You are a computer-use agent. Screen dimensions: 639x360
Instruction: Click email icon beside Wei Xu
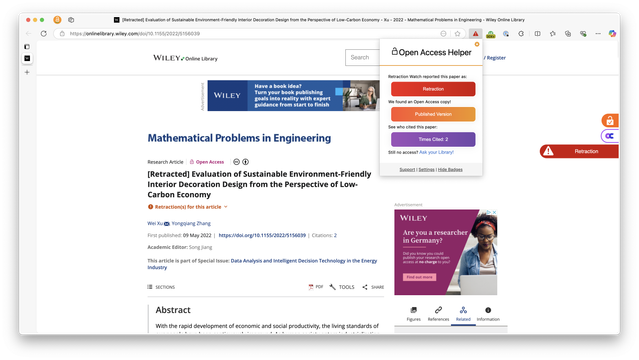click(166, 224)
